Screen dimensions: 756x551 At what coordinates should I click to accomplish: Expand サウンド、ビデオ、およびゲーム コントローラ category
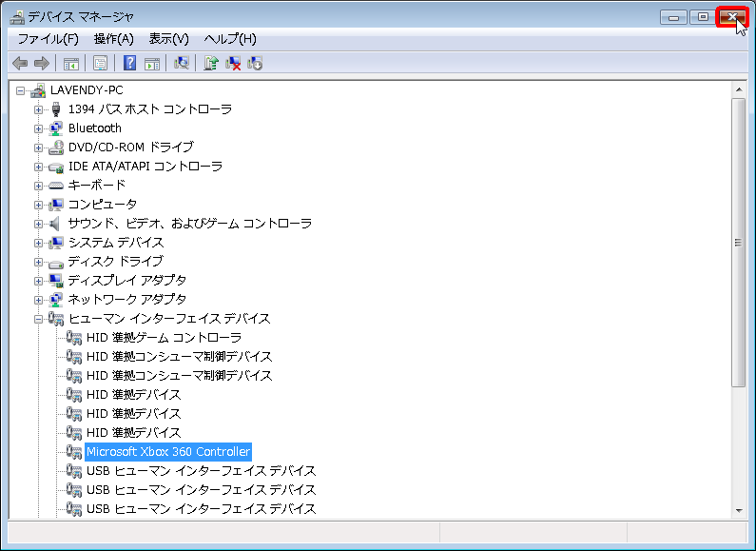(38, 224)
